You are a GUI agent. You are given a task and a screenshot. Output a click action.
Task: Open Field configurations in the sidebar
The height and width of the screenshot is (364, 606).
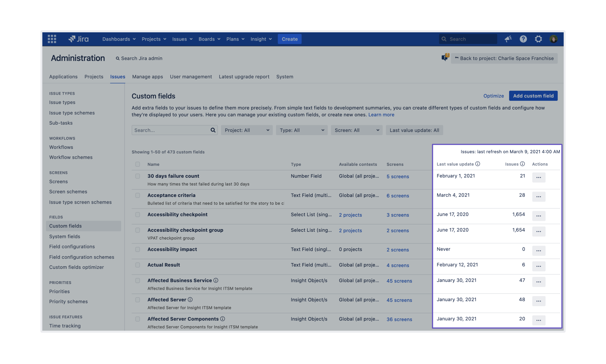72,246
